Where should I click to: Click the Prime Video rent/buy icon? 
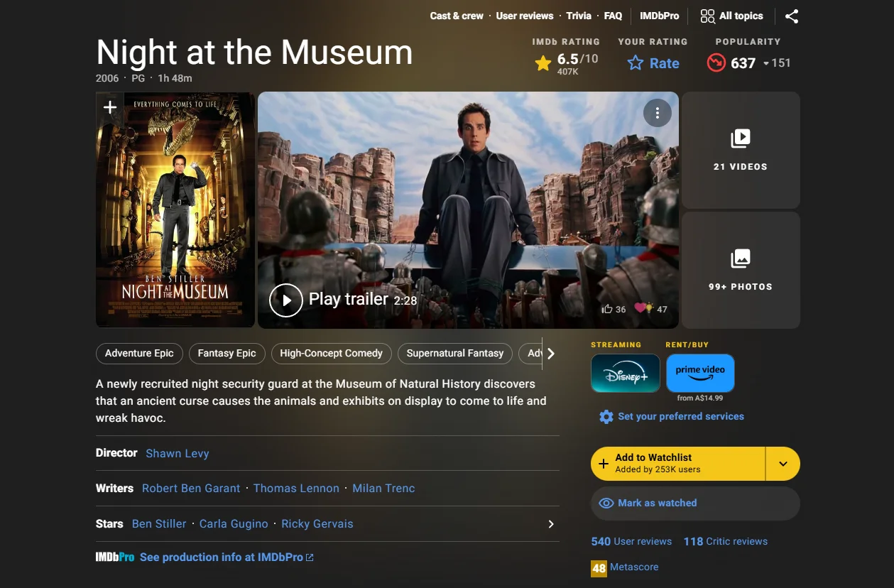tap(700, 372)
